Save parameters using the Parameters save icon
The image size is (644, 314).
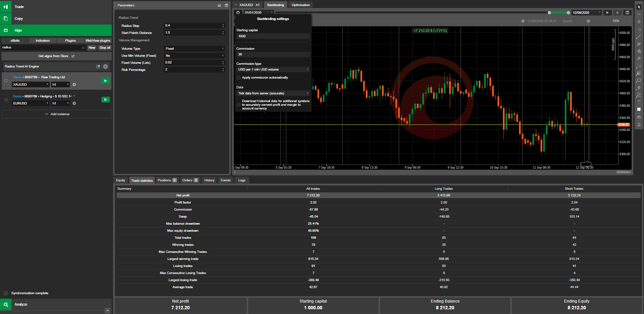click(x=226, y=5)
